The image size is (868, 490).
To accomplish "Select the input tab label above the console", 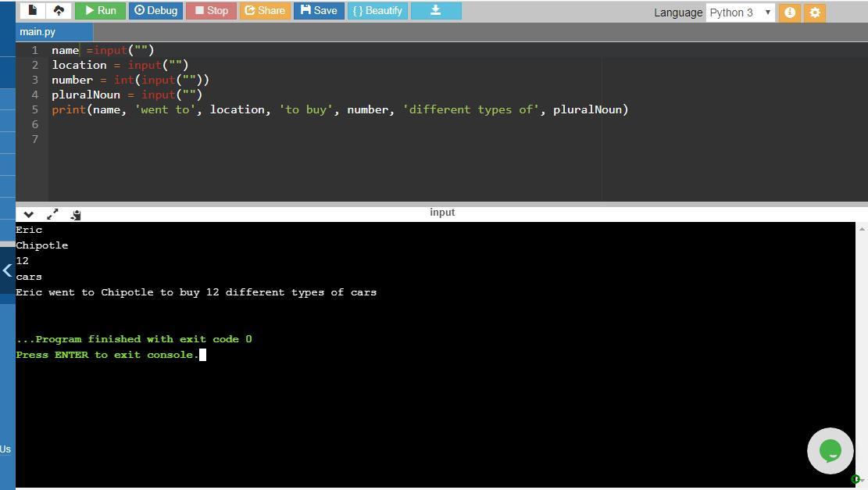I will (x=442, y=213).
